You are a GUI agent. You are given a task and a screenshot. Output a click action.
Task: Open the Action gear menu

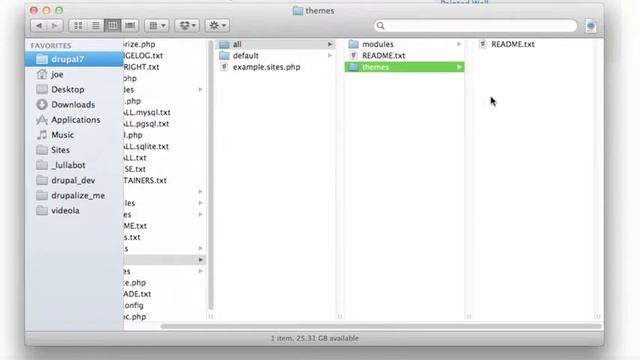[217, 26]
